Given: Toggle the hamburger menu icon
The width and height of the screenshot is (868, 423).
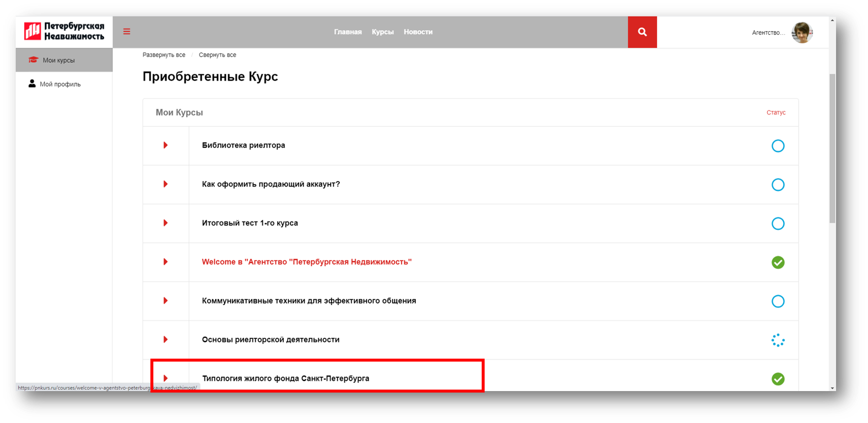Looking at the screenshot, I should (127, 31).
